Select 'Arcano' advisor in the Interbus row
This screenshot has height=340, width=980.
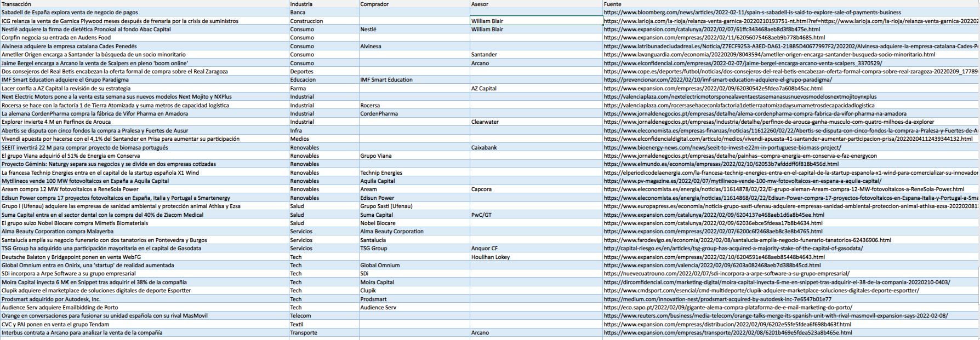pos(536,333)
